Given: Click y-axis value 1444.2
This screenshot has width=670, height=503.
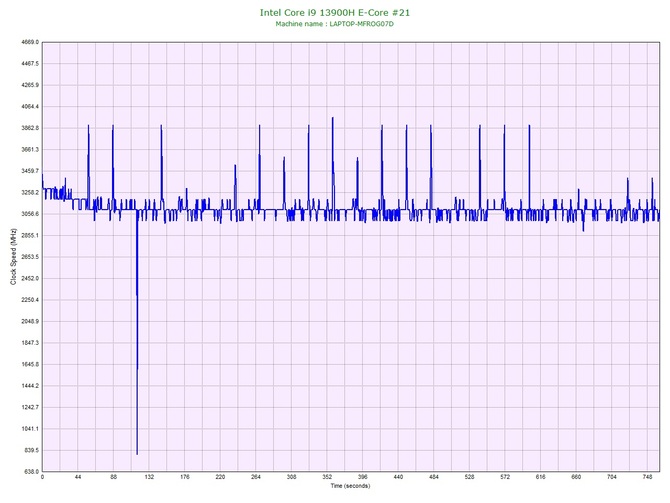Looking at the screenshot, I should point(30,386).
